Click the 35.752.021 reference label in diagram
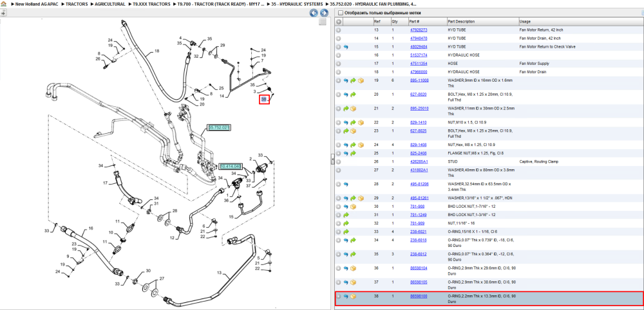Screen dimensions: 644x310 pyautogui.click(x=219, y=127)
